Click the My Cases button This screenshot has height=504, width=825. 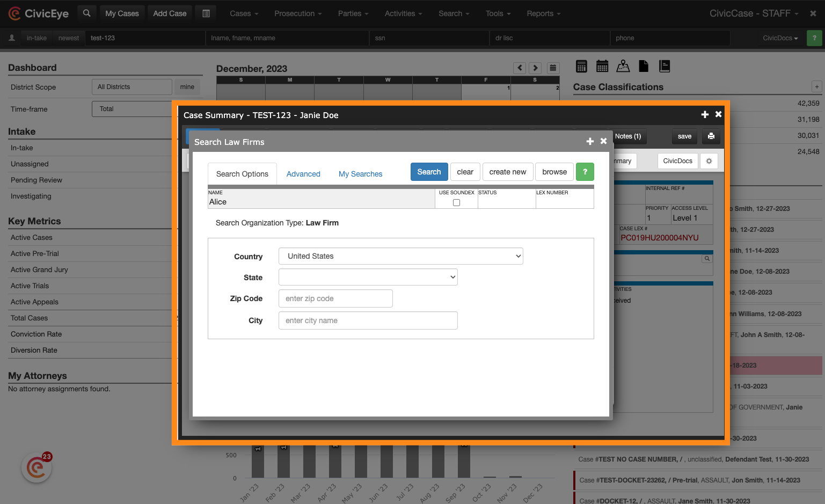122,13
